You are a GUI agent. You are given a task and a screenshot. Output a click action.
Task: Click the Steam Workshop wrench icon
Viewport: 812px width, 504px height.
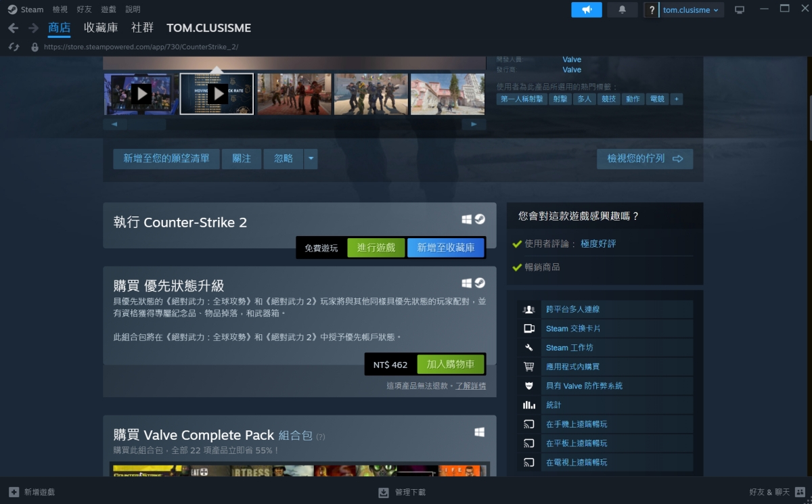pyautogui.click(x=529, y=348)
